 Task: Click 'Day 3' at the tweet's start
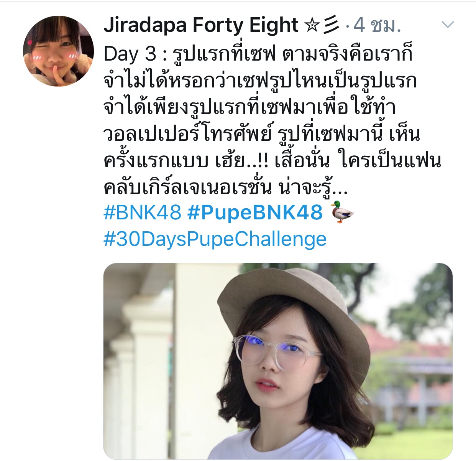pos(130,54)
